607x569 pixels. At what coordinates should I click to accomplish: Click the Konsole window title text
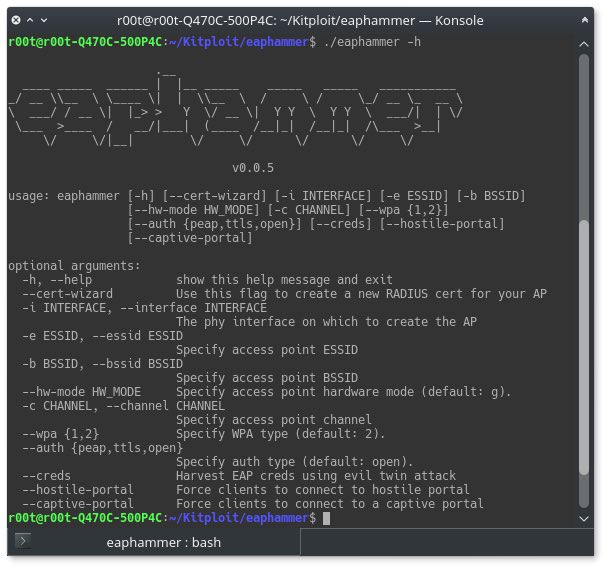(300, 20)
